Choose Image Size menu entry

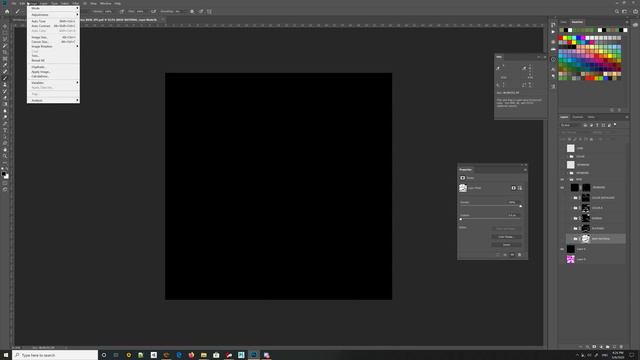tap(53, 37)
